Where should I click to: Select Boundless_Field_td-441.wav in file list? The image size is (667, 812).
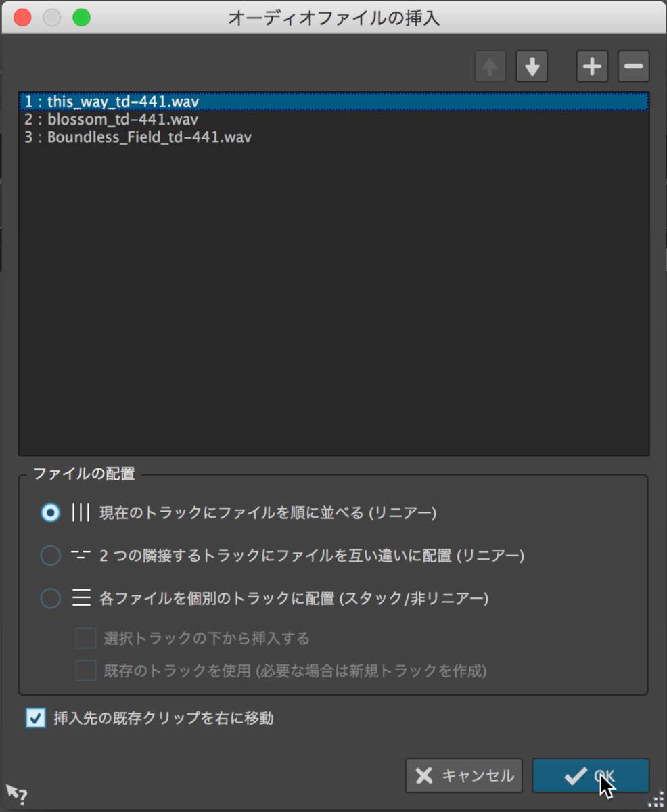(x=333, y=137)
